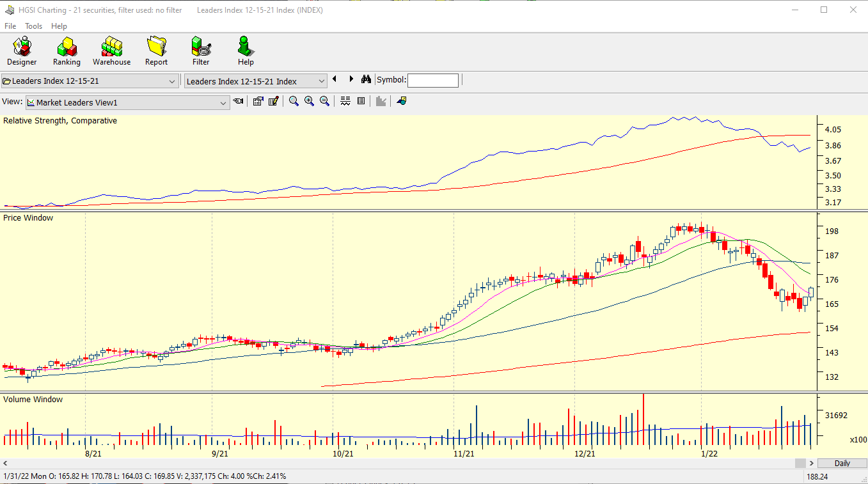Open the Tools menu
868x484 pixels.
tap(33, 26)
